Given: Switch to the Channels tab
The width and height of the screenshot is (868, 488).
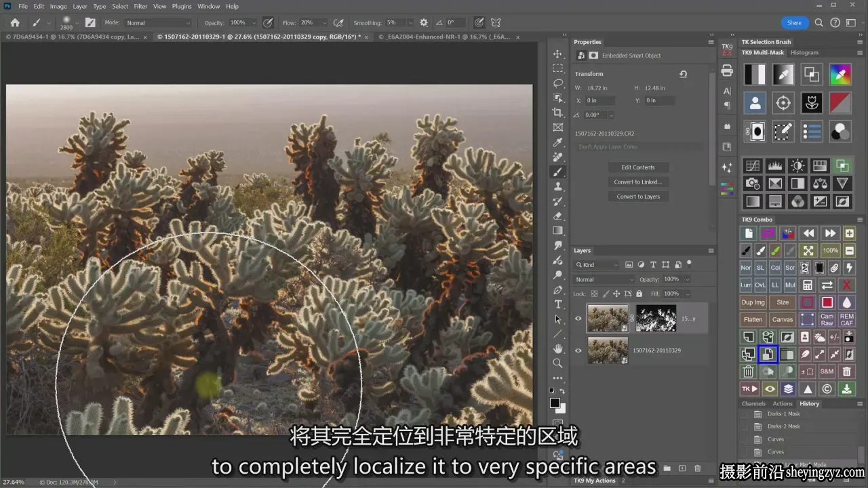Looking at the screenshot, I should 753,403.
